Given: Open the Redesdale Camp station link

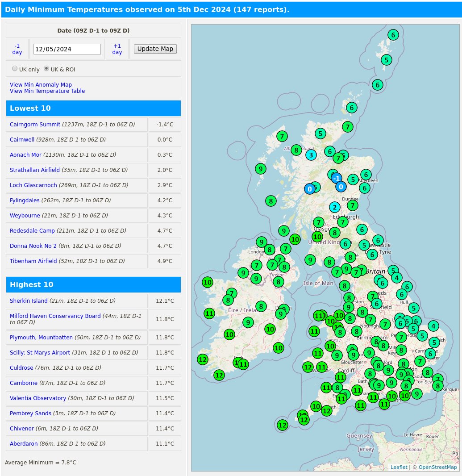Looking at the screenshot, I should (32, 231).
